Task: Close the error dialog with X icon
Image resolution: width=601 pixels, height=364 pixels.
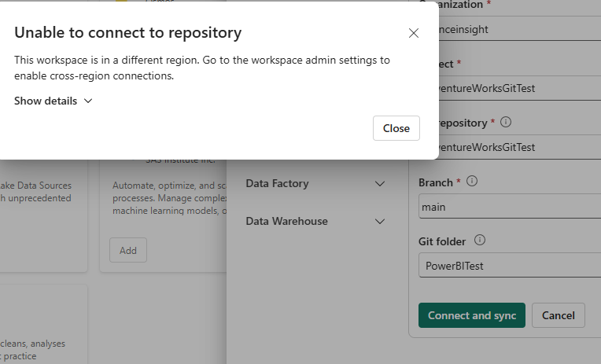Action: (x=413, y=33)
